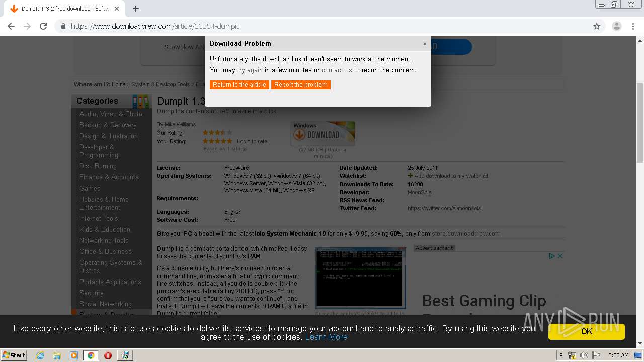Click the green plus watchlist icon
The width and height of the screenshot is (644, 362).
(410, 176)
